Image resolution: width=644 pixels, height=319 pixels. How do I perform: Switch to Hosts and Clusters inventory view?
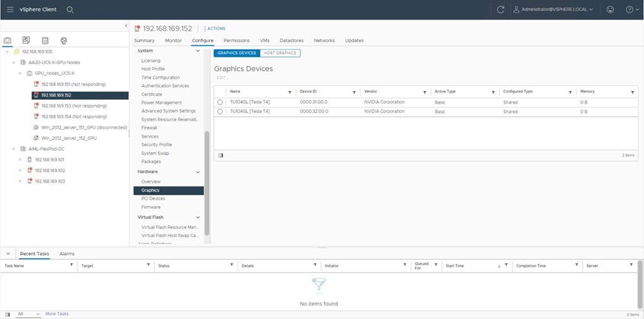coord(8,41)
